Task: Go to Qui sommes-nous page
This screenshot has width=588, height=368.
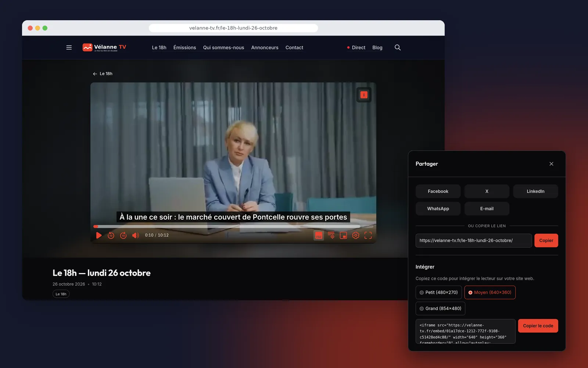Action: (x=223, y=47)
